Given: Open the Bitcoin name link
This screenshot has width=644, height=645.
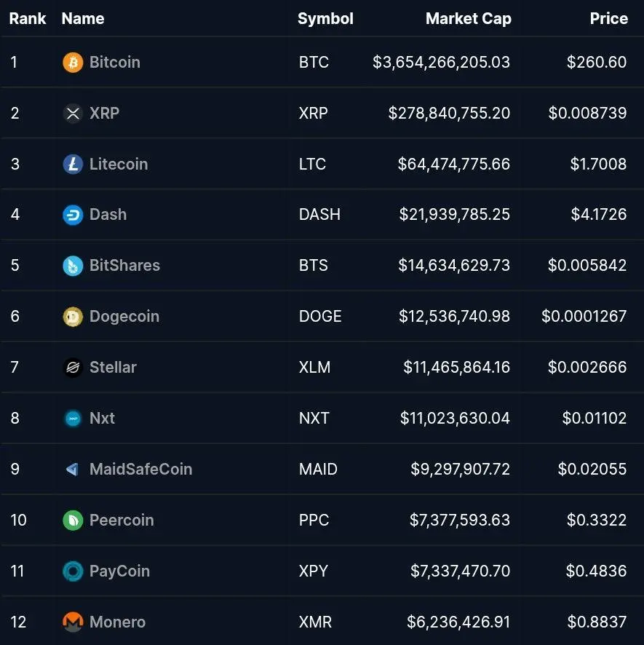Looking at the screenshot, I should click(x=115, y=63).
